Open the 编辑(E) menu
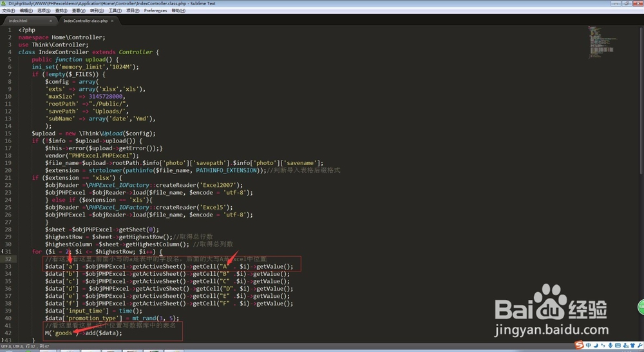Image resolution: width=644 pixels, height=352 pixels. click(x=26, y=11)
